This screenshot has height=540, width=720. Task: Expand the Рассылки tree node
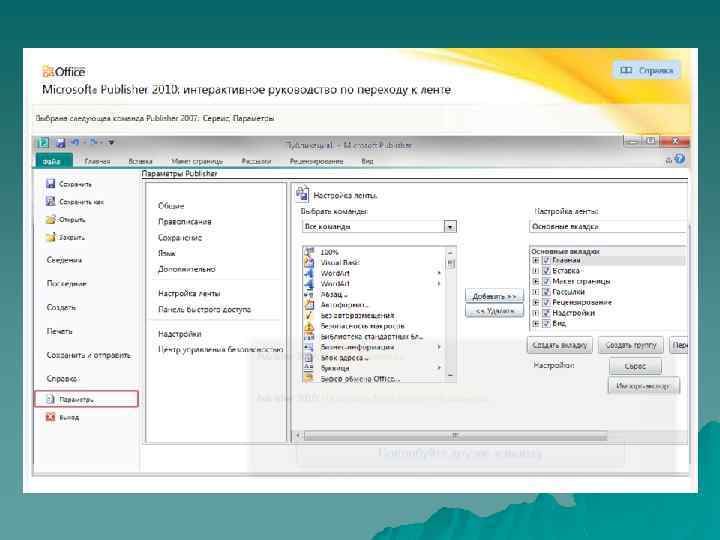pos(535,292)
